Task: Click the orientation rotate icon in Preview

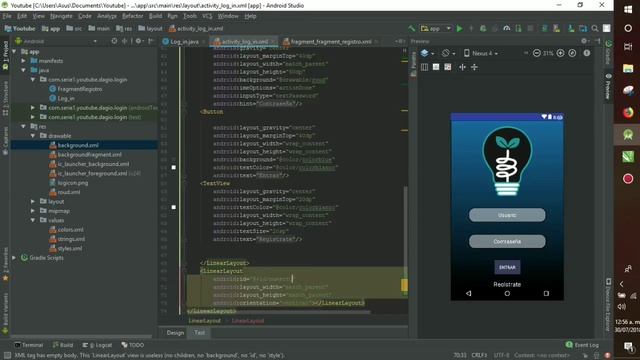Action: click(x=446, y=53)
